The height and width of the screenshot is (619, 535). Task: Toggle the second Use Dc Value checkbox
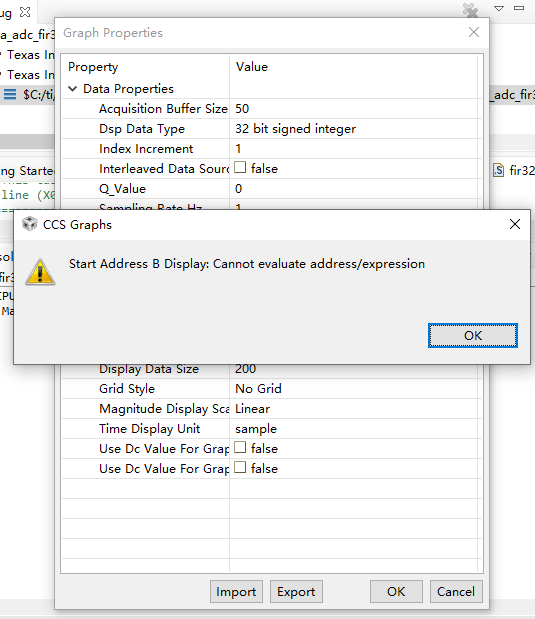(240, 467)
